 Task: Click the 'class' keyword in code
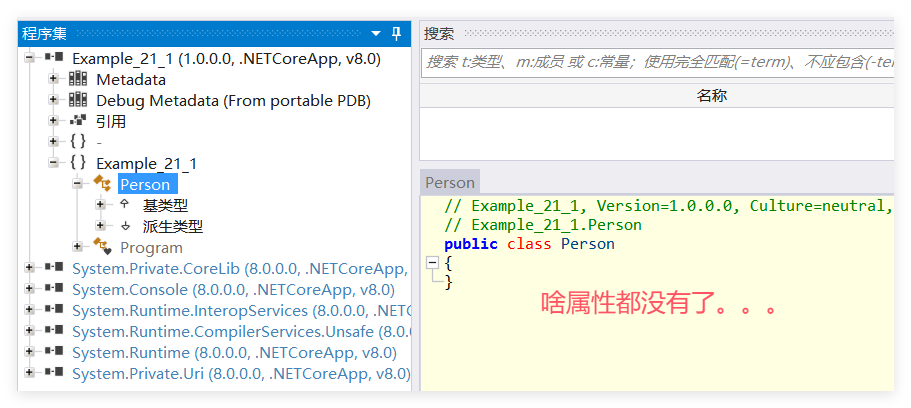(x=529, y=244)
